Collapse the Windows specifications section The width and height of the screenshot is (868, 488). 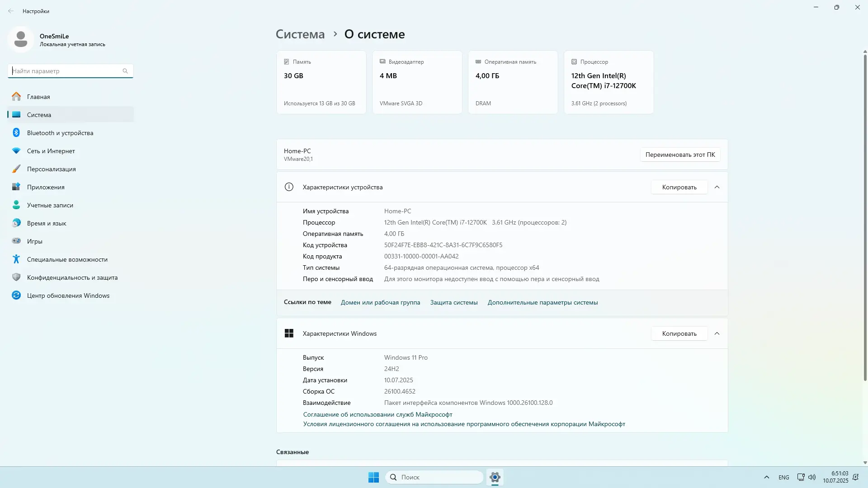click(717, 333)
